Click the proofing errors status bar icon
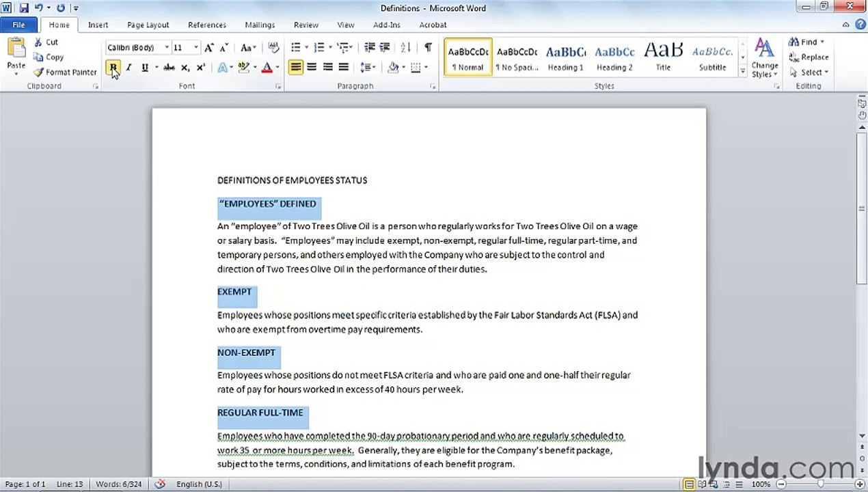Screen dimensions: 868x492 159,484
